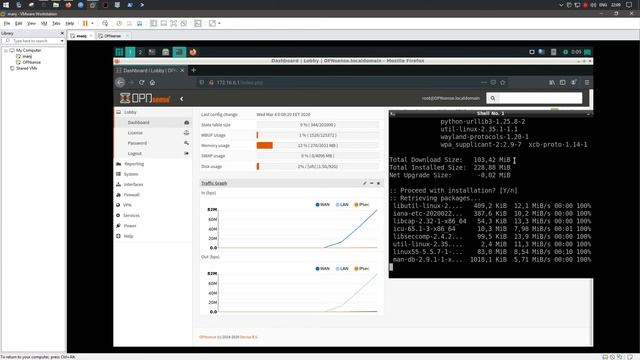Switch to workspace 1 in guest panel

pyautogui.click(x=130, y=52)
